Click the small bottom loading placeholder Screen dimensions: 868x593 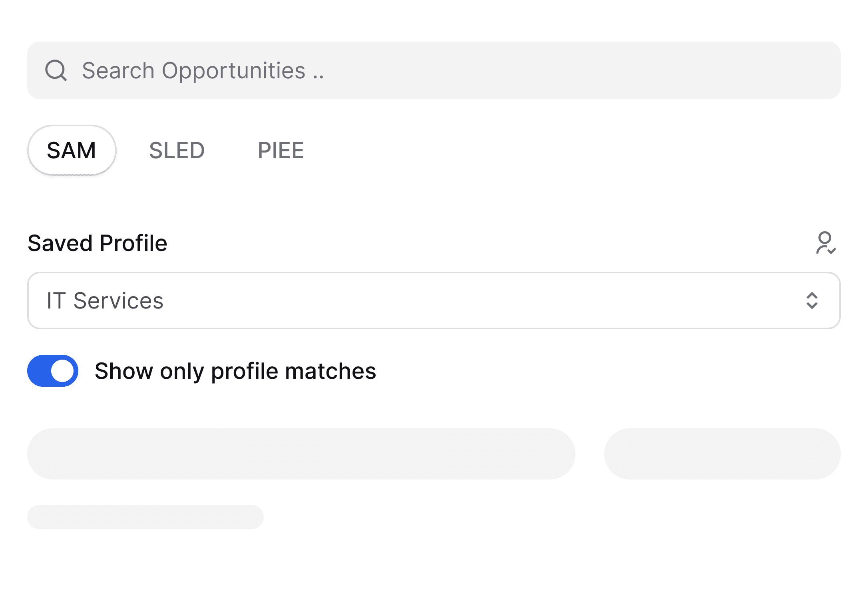coord(145,517)
